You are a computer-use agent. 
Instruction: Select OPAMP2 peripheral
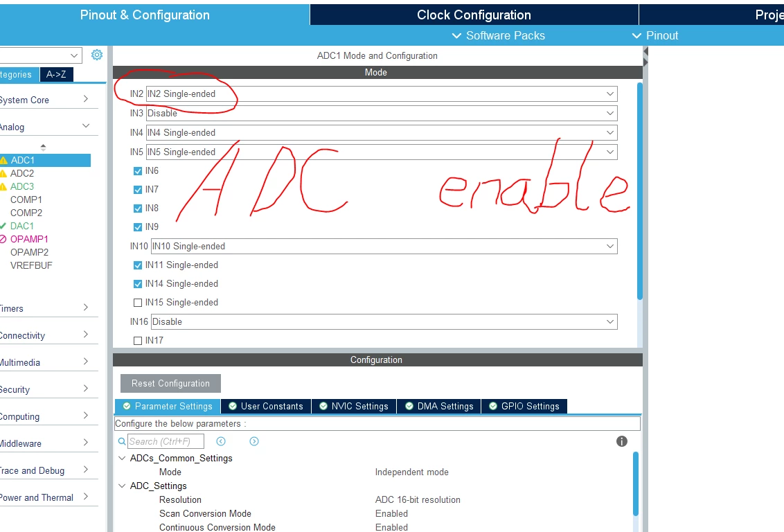point(29,252)
